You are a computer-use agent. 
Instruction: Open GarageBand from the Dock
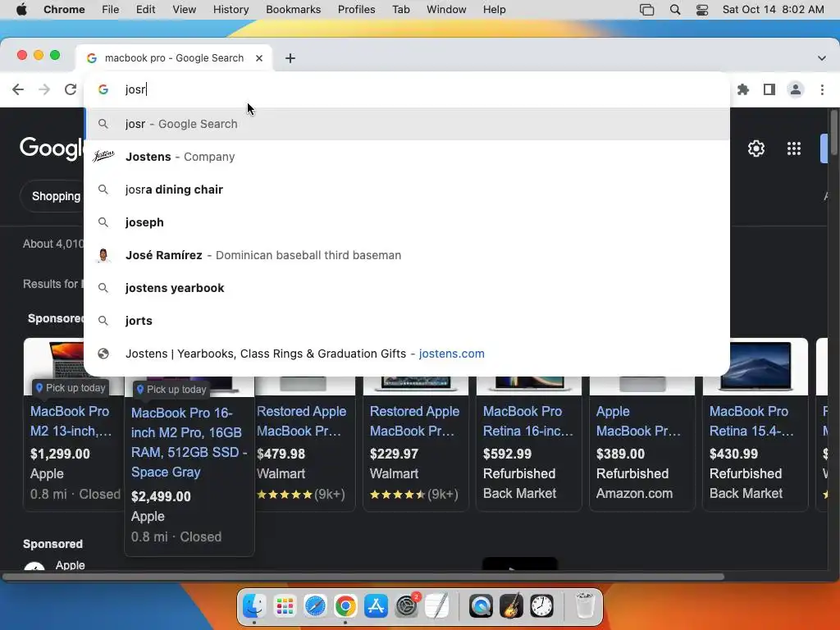tap(511, 606)
